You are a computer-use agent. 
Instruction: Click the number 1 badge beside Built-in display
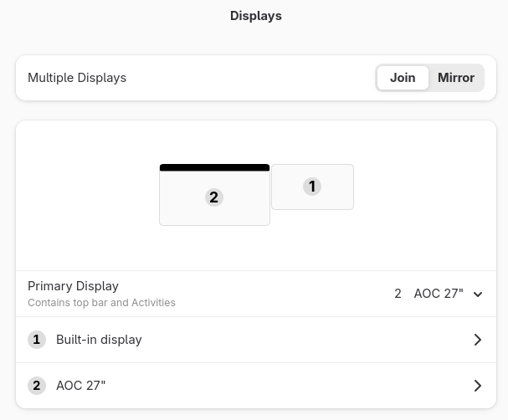37,340
